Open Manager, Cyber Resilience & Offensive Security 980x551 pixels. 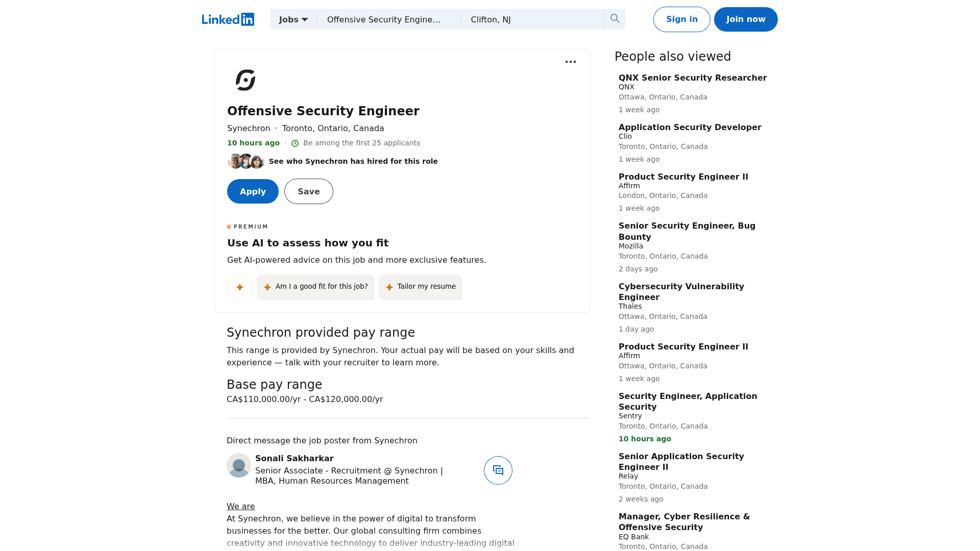tap(684, 522)
